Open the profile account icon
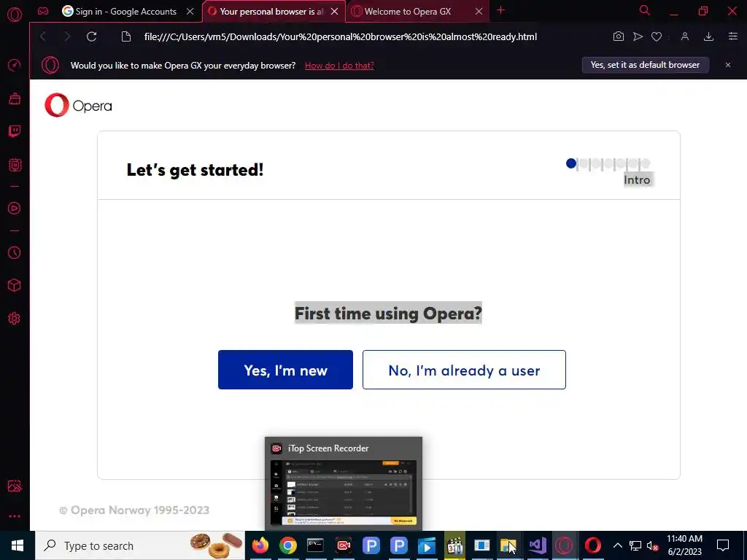The height and width of the screenshot is (560, 747). 685,36
